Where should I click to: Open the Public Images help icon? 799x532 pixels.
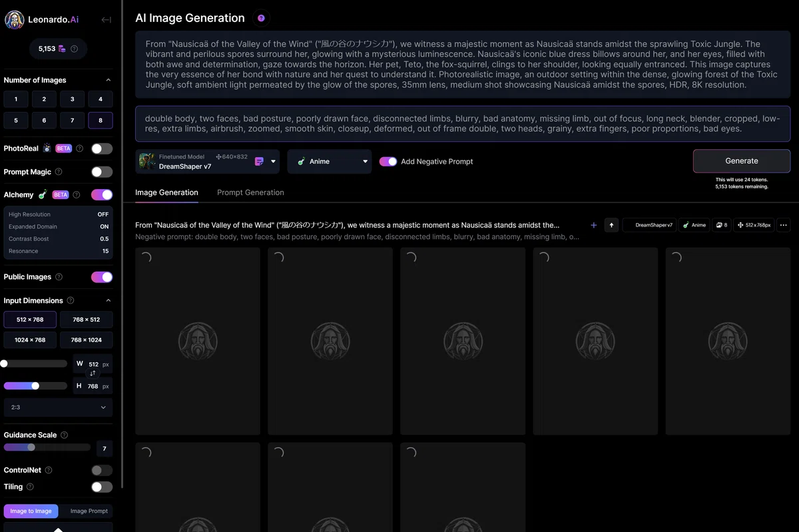pyautogui.click(x=59, y=277)
